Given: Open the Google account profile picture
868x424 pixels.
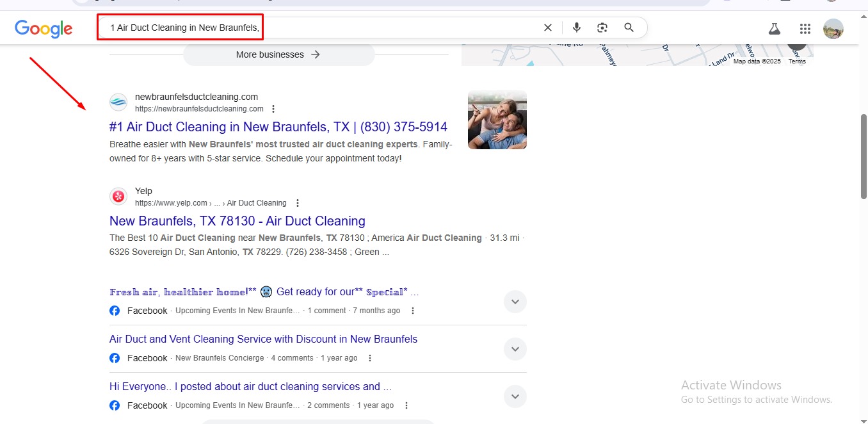Looking at the screenshot, I should pos(833,29).
